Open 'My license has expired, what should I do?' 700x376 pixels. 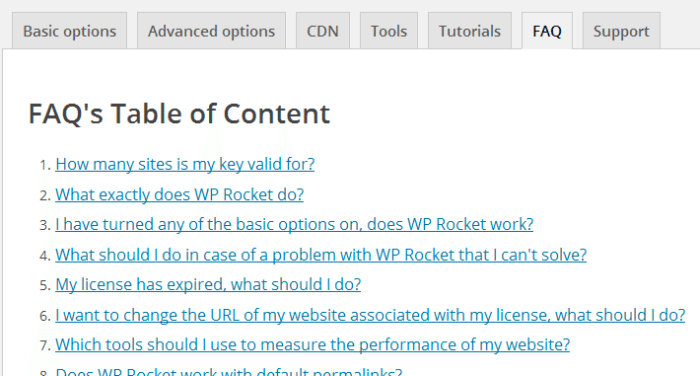click(208, 284)
